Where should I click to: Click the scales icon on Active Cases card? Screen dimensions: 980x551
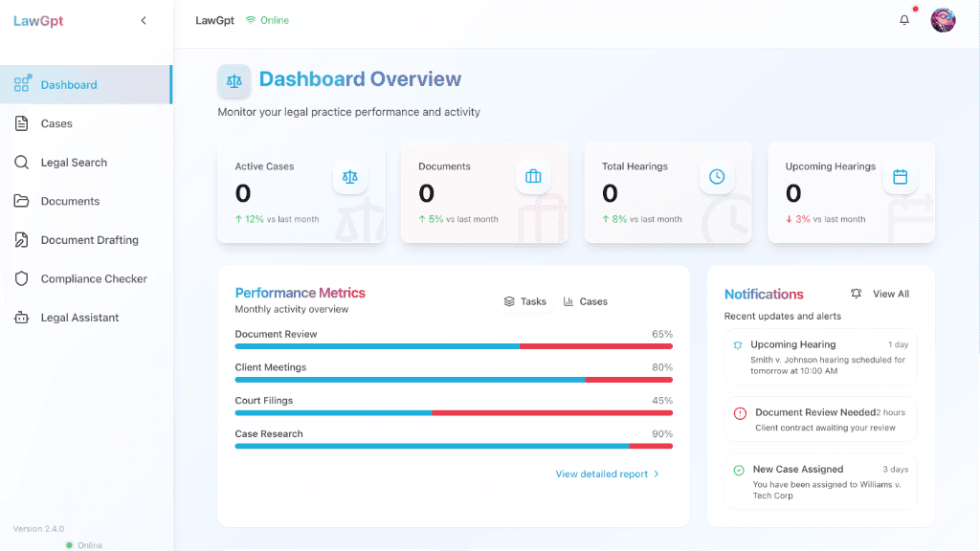(x=350, y=177)
